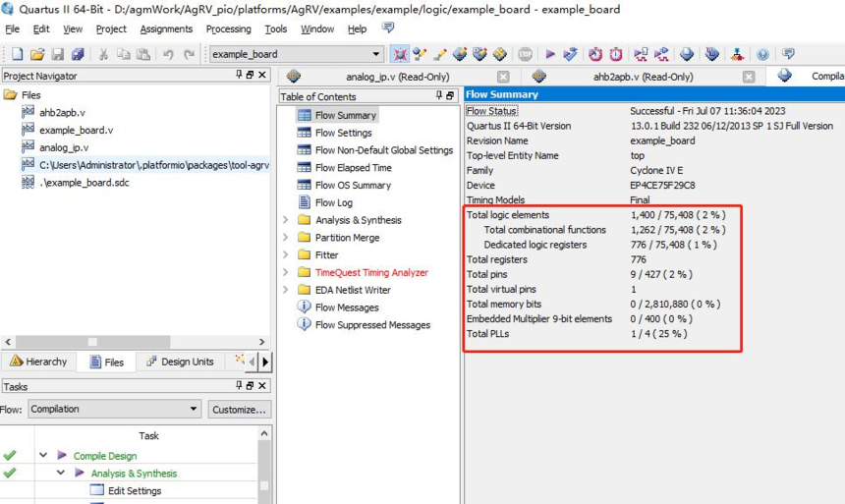Expand the TimeQuest Timing Analyzer folder
This screenshot has height=504, width=845.
(286, 272)
